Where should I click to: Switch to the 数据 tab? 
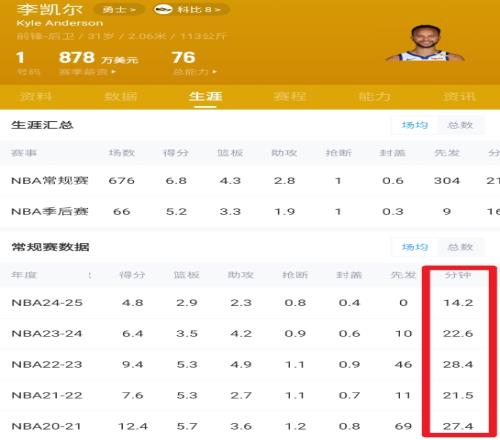click(121, 96)
